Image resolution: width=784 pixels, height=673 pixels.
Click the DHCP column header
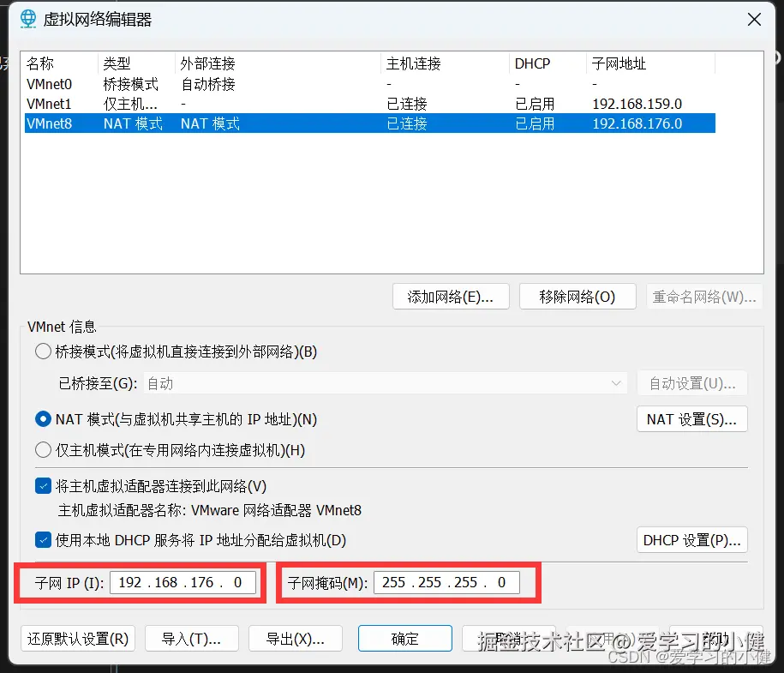(548, 63)
